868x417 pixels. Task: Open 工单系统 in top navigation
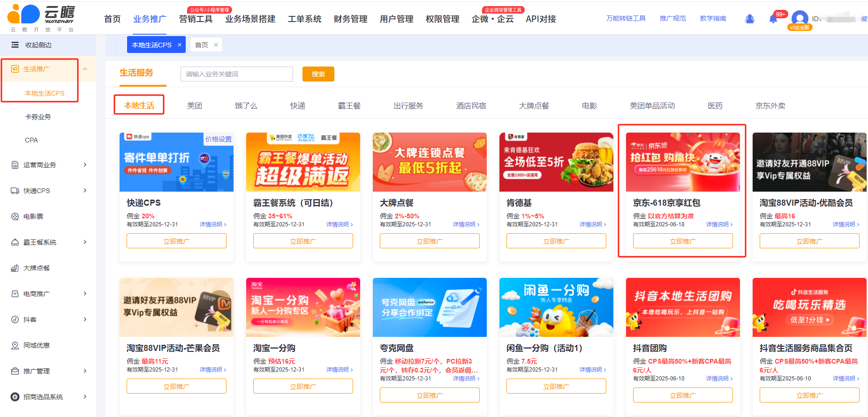pos(304,19)
